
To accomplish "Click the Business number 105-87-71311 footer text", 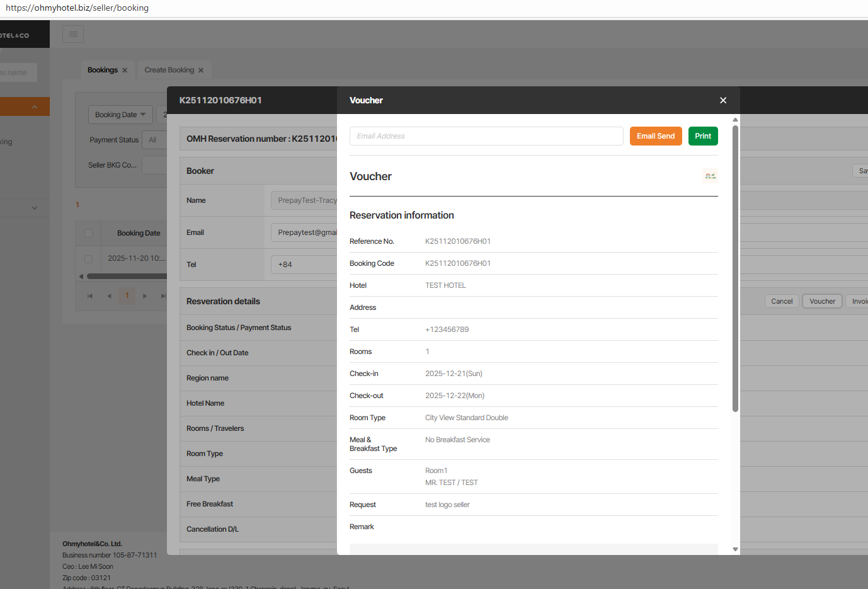I will pos(110,555).
